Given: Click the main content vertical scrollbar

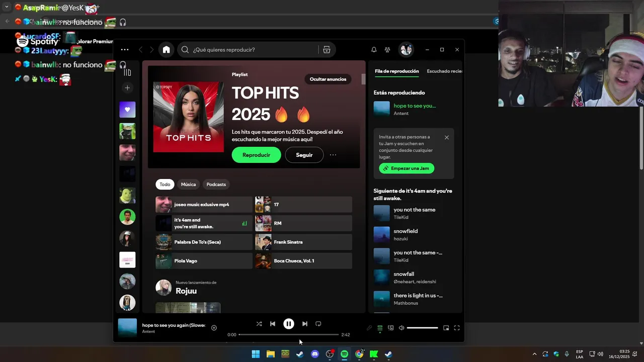Looking at the screenshot, I should click(x=363, y=79).
